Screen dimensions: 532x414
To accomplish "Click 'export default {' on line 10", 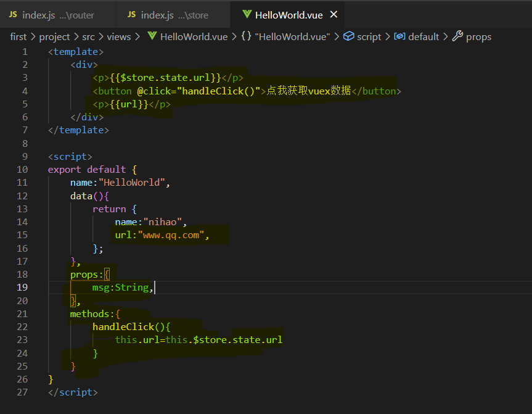I will click(92, 170).
